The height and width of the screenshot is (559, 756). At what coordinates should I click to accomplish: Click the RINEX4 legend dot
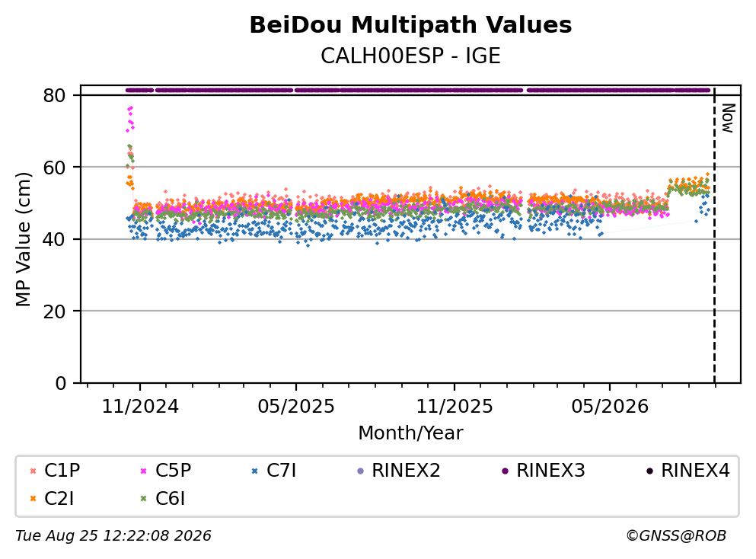click(649, 471)
